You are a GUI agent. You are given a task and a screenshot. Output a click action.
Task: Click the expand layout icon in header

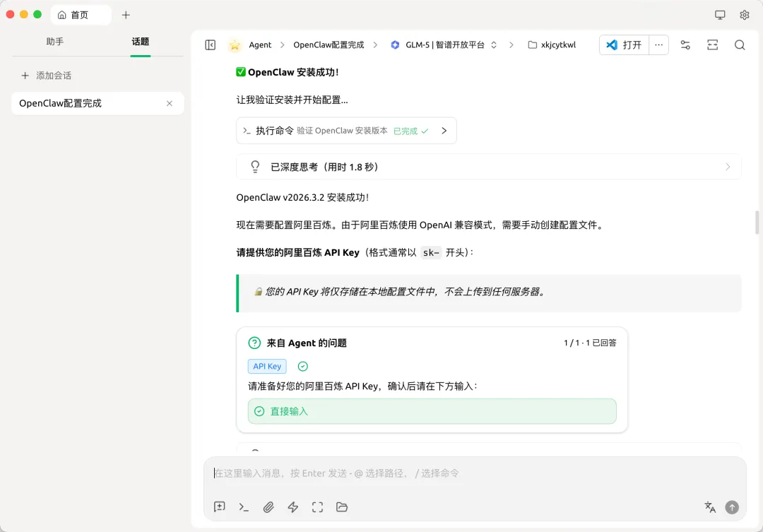tap(712, 45)
